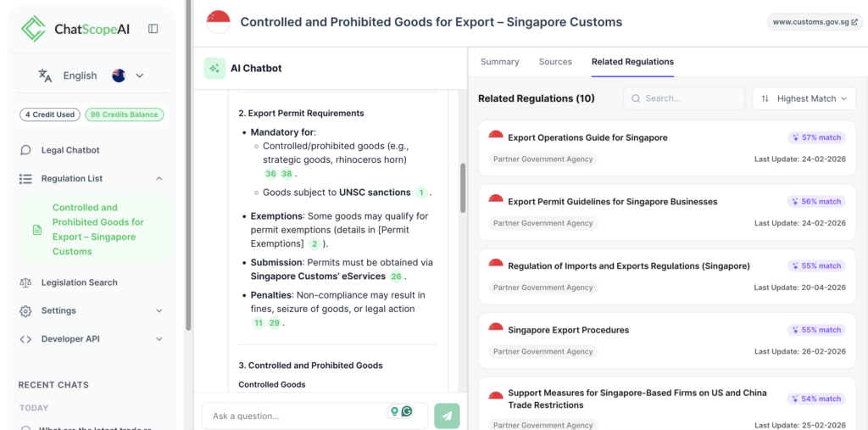
Task: Collapse the sidebar panel icon
Action: point(153,29)
